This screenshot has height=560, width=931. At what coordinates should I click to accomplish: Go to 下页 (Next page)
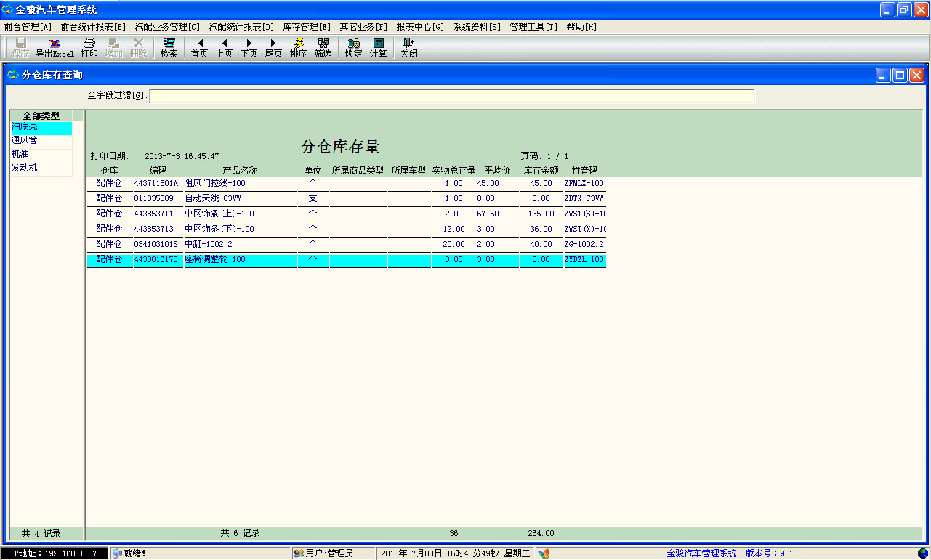point(249,48)
